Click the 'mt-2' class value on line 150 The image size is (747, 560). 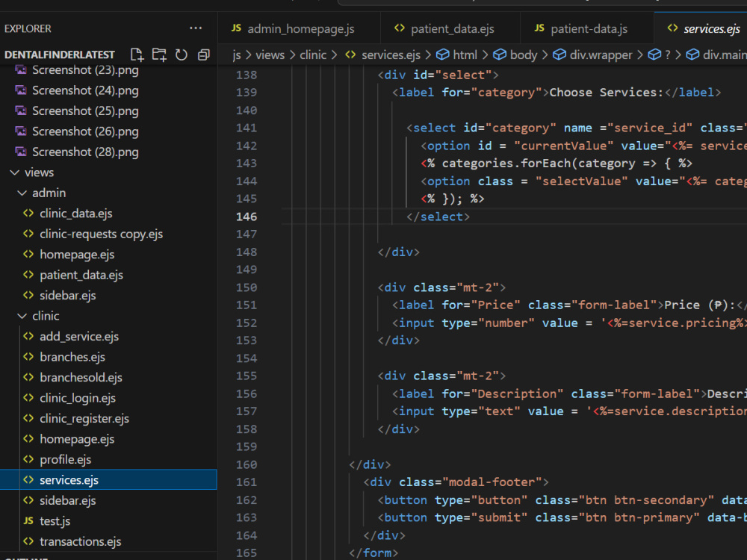(478, 287)
